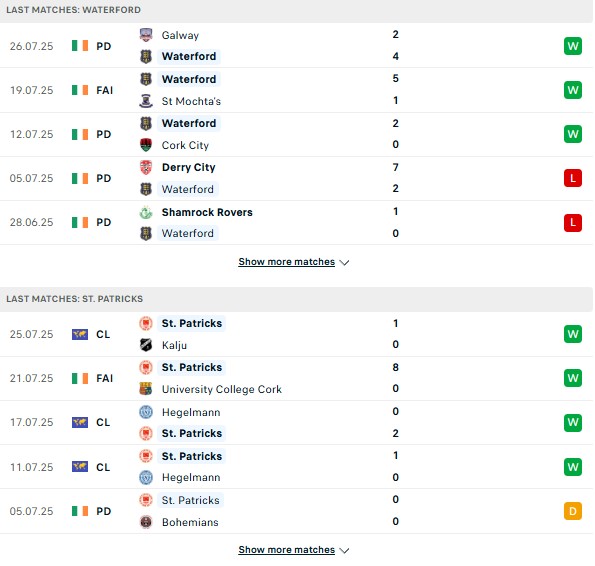Screen dimensions: 595x566
Task: Click the University College Cork crest
Action: click(x=146, y=389)
